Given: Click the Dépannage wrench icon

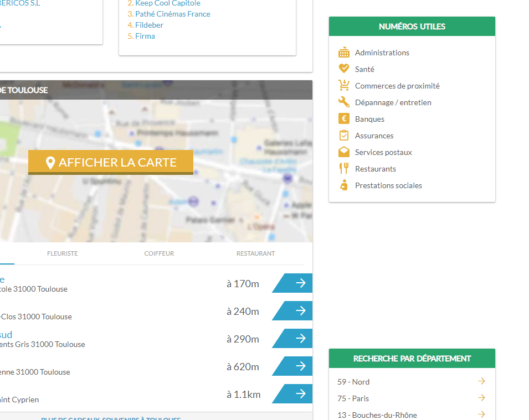Looking at the screenshot, I should tap(344, 102).
